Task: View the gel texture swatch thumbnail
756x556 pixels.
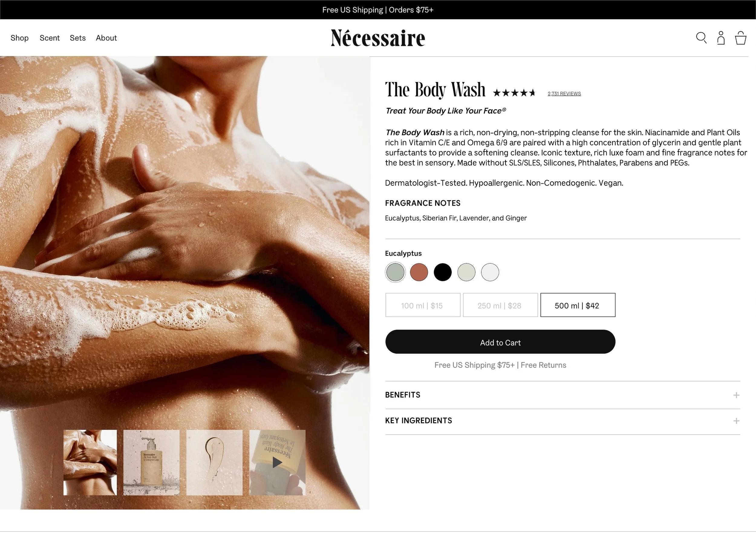Action: (214, 462)
